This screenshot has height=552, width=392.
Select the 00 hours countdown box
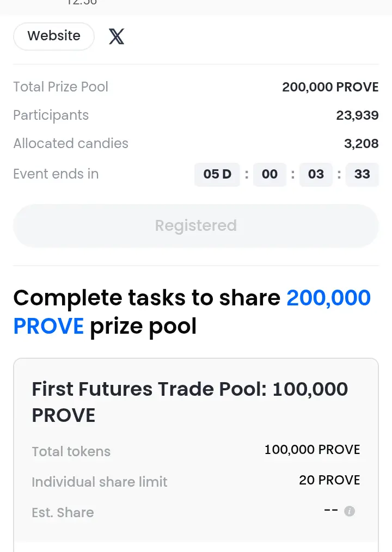pos(269,174)
